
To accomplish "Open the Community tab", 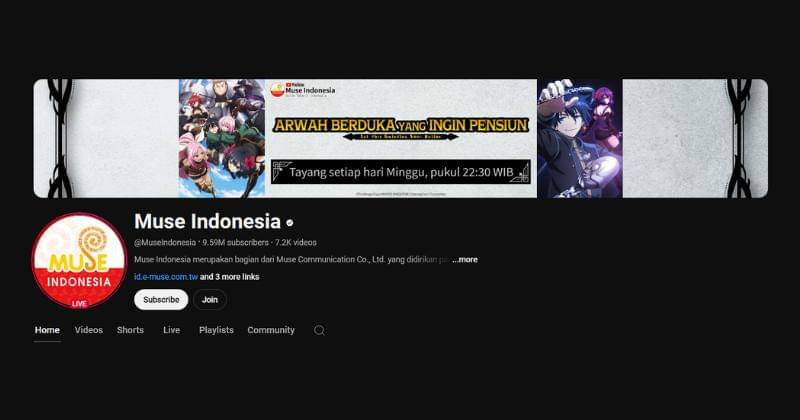I will pos(271,330).
